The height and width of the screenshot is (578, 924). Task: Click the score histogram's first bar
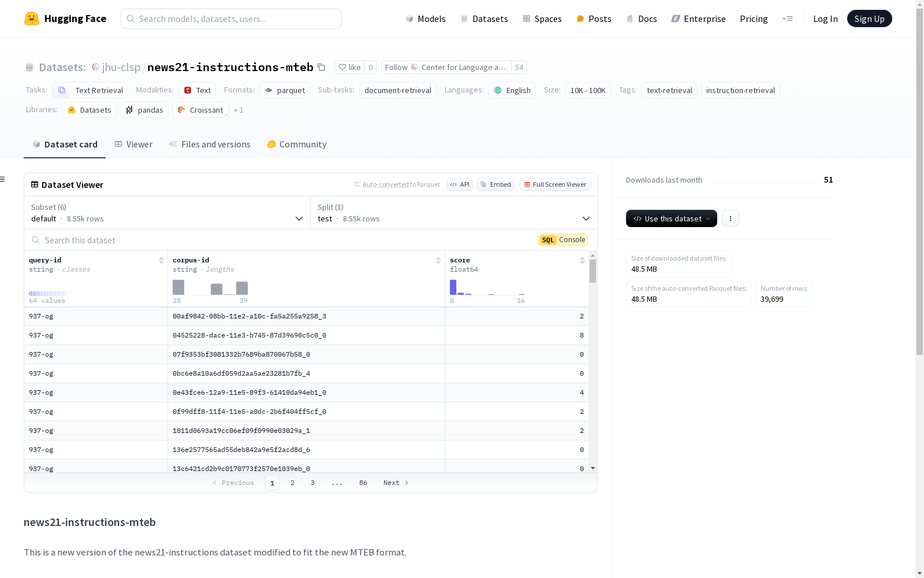point(453,287)
